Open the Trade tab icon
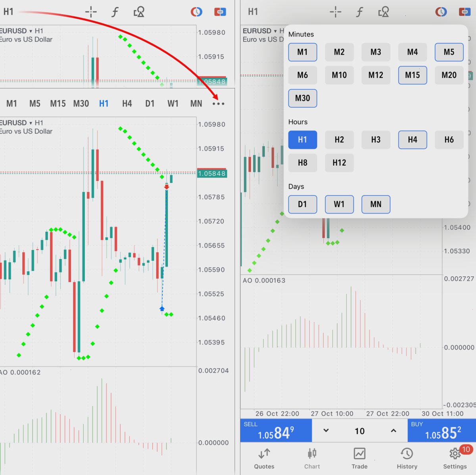The height and width of the screenshot is (475, 476). click(359, 454)
